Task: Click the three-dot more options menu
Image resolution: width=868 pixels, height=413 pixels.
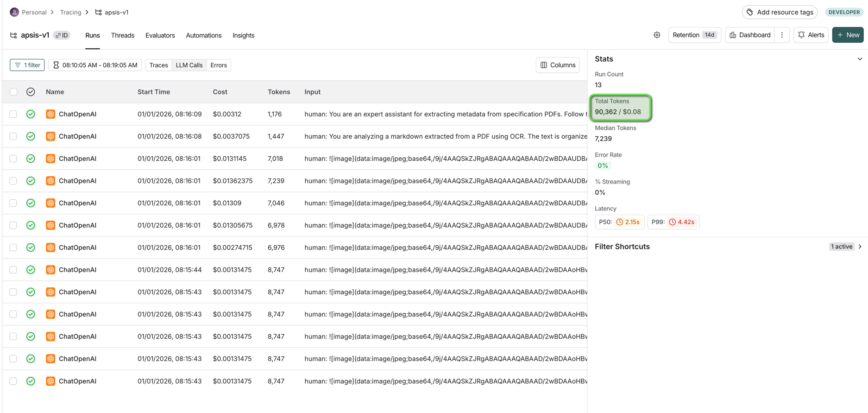Action: coord(782,35)
